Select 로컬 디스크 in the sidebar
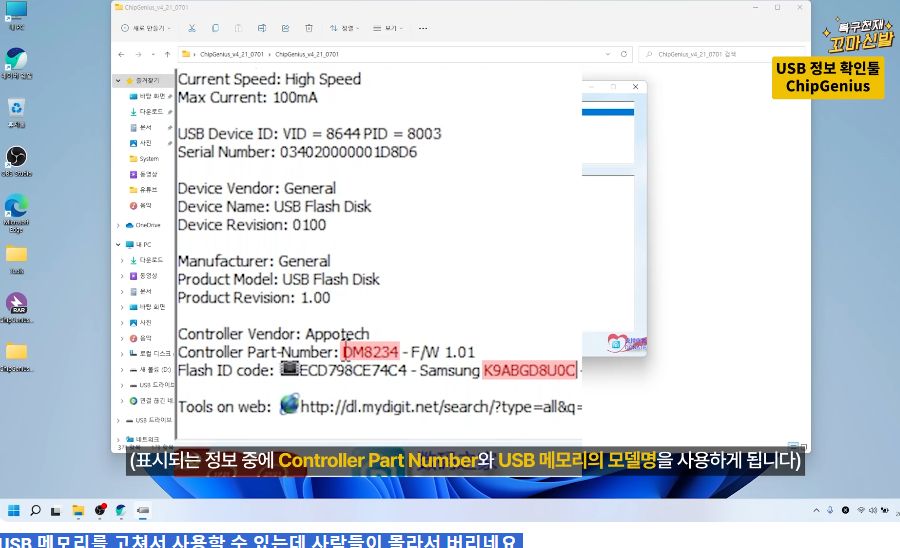 tap(150, 353)
